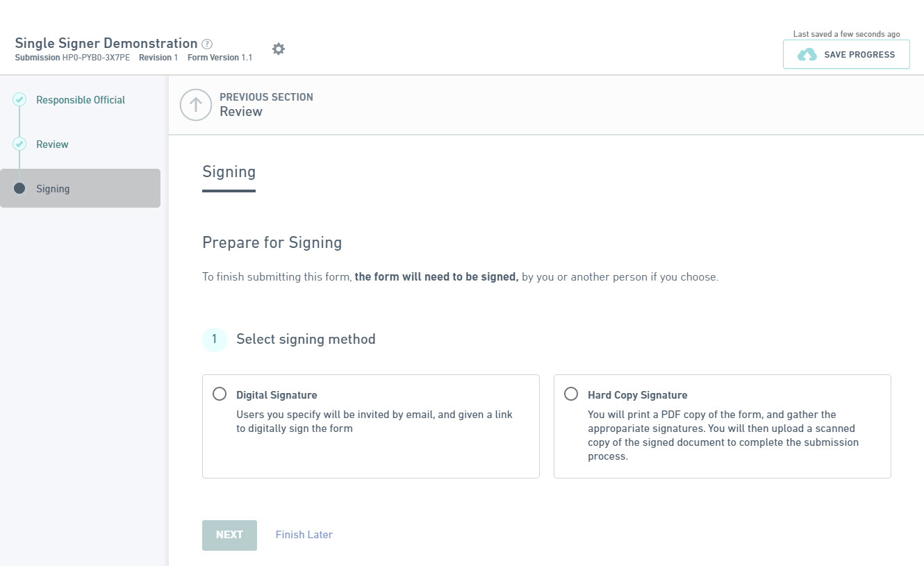The height and width of the screenshot is (566, 924).
Task: Click SAVE PROGRESS button
Action: 846,54
